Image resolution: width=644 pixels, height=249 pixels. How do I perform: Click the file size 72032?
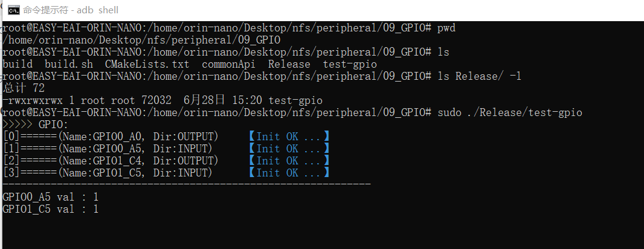(x=156, y=100)
